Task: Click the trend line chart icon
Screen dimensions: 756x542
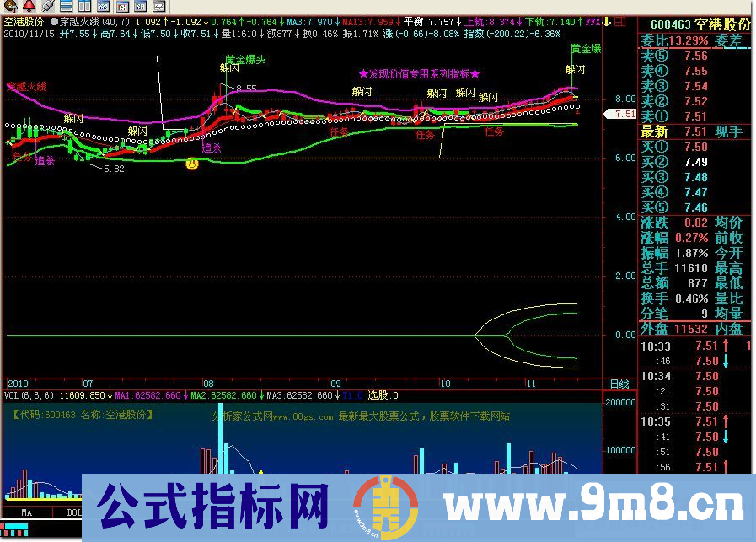Action: 158,6
